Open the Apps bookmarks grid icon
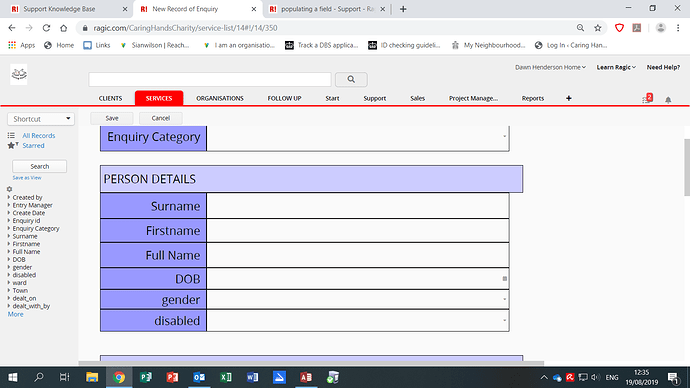 click(12, 45)
